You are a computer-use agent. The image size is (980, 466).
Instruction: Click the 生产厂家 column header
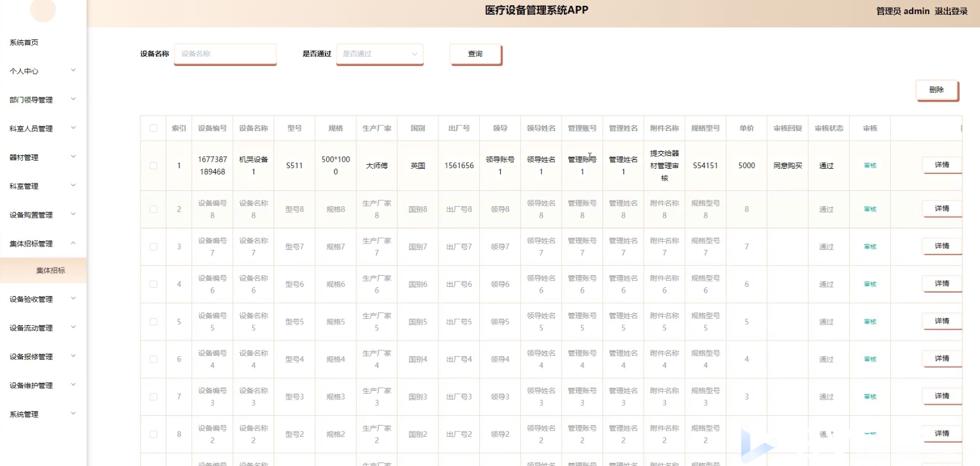pos(377,128)
